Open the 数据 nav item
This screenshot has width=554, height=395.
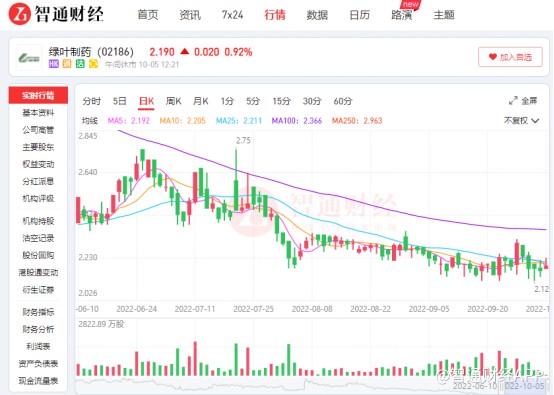317,15
